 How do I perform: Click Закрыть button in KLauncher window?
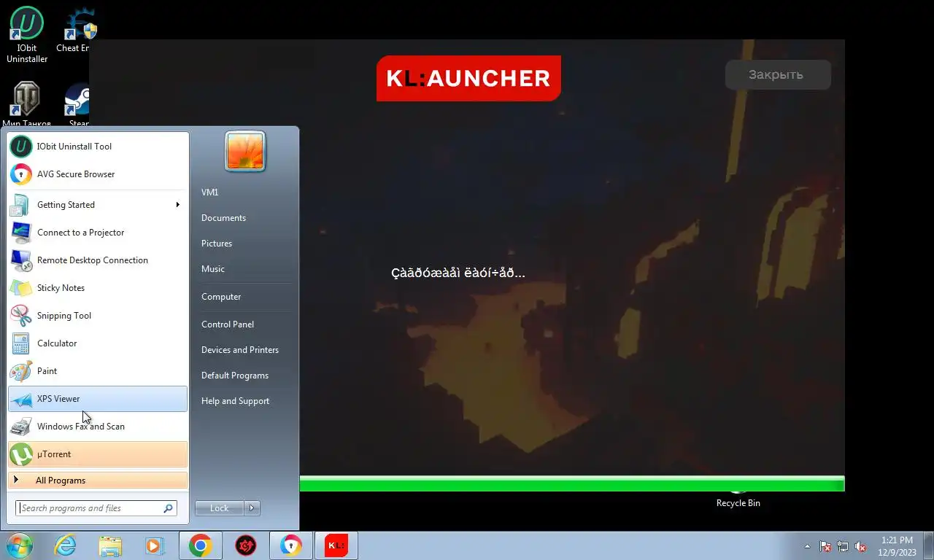778,74
